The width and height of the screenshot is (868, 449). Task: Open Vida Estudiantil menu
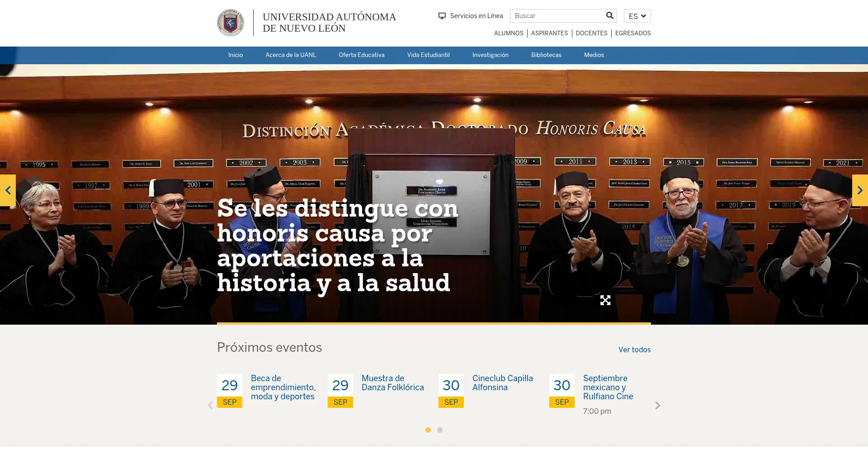[x=429, y=55]
